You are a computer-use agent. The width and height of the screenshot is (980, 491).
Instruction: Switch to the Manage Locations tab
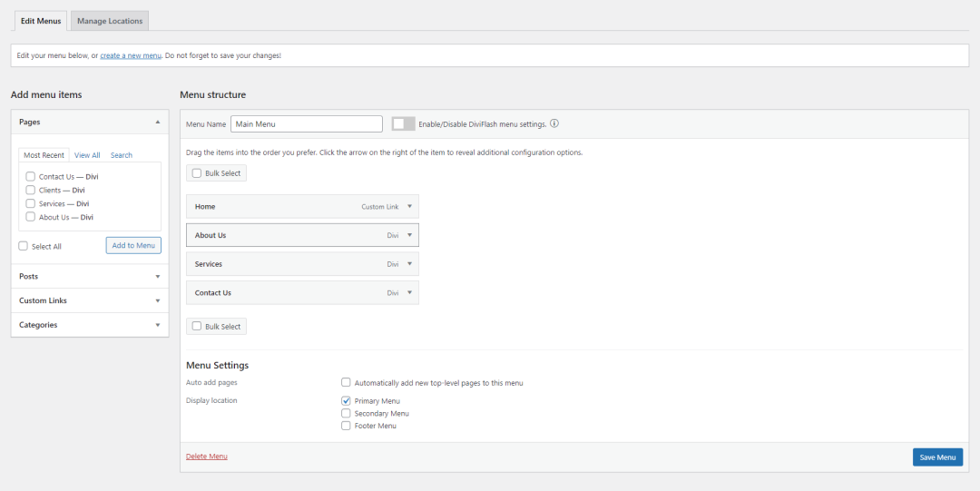click(110, 21)
